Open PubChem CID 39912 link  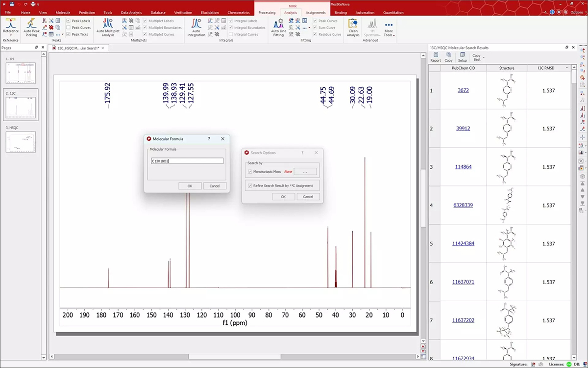click(463, 129)
